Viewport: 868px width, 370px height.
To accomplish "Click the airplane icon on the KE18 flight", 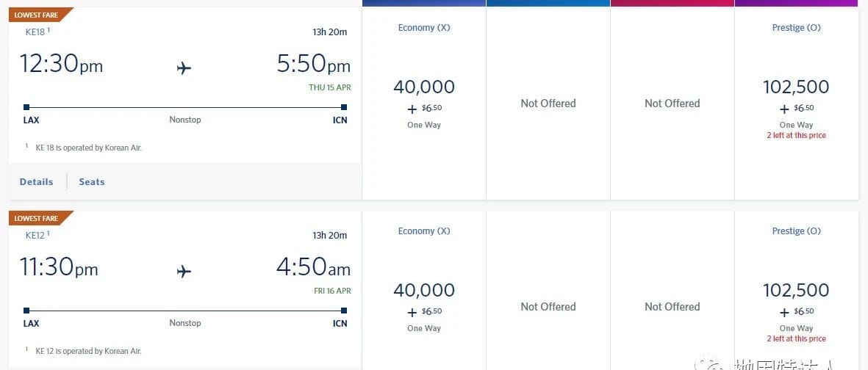I will [184, 68].
